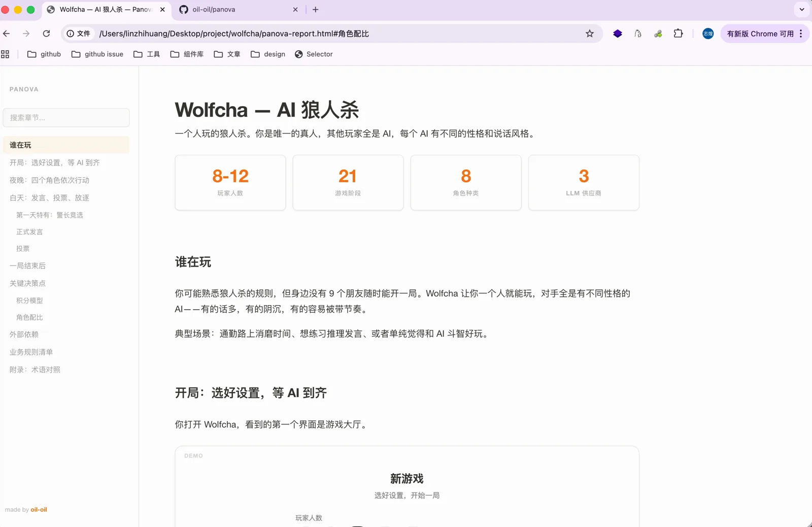Open 正式发言 subsection in sidebar

(29, 232)
